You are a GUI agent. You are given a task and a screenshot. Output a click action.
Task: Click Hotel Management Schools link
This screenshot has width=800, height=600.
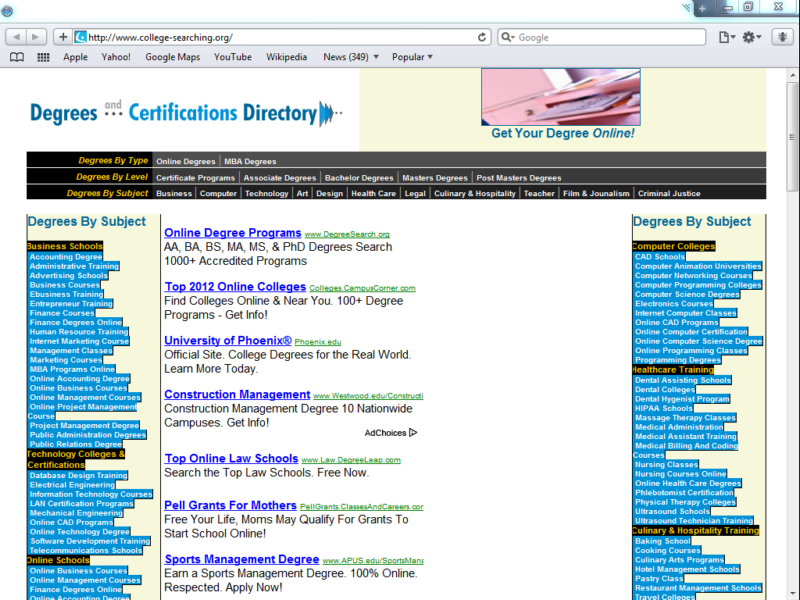(x=687, y=569)
